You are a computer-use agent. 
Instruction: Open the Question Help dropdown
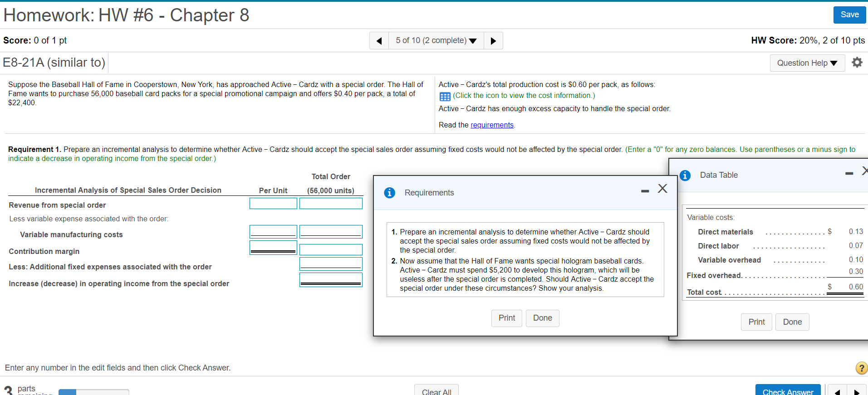(807, 63)
